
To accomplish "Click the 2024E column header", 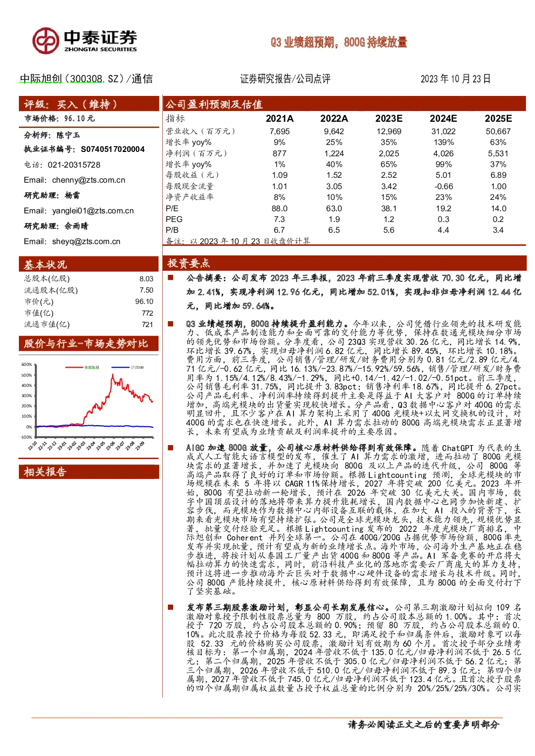I will point(443,119).
